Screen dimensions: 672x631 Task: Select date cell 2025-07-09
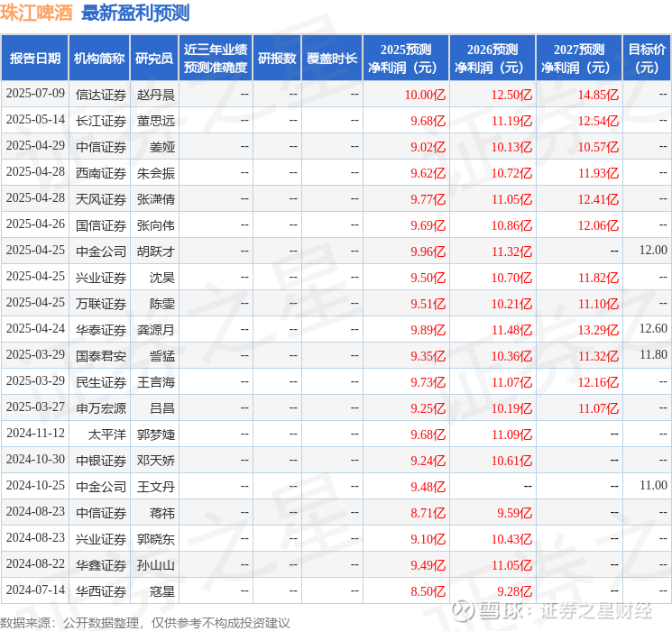tap(35, 94)
